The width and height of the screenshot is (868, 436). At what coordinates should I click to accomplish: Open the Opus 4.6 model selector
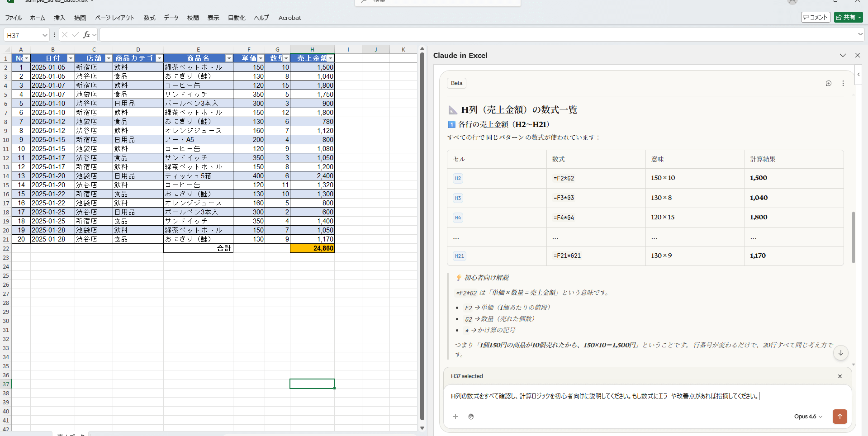pos(808,417)
